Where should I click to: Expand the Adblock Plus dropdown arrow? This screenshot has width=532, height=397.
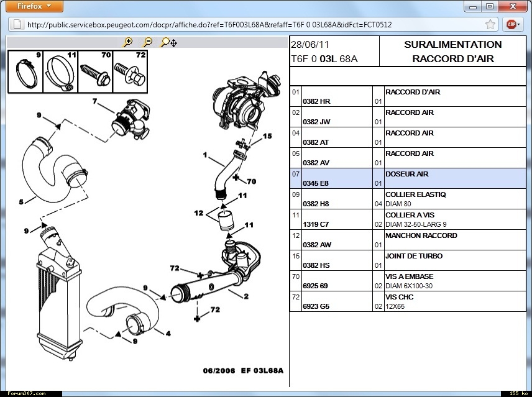click(x=521, y=25)
